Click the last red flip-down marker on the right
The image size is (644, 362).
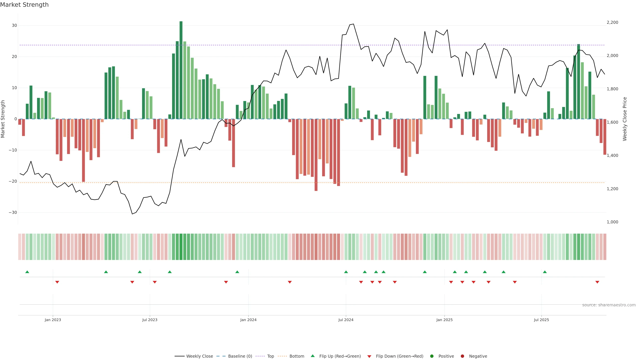click(x=597, y=282)
